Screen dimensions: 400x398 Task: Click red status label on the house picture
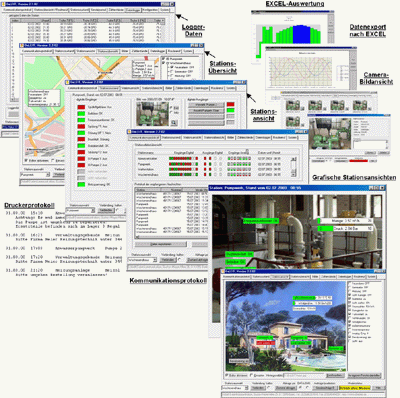point(265,343)
